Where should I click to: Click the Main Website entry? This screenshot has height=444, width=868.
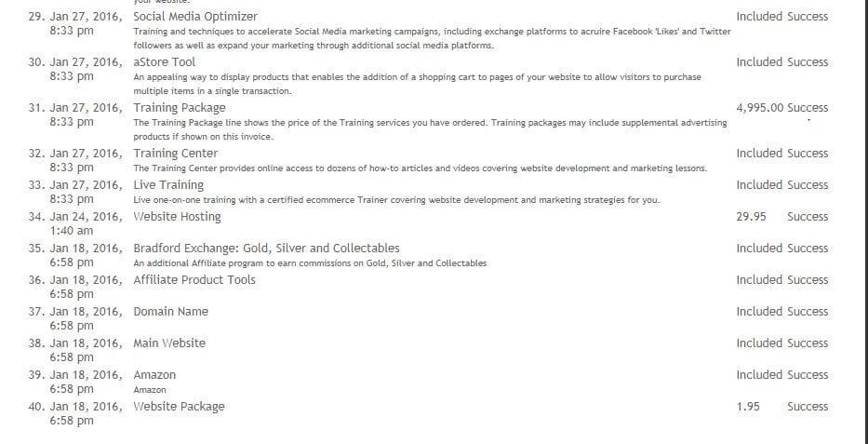tap(168, 343)
